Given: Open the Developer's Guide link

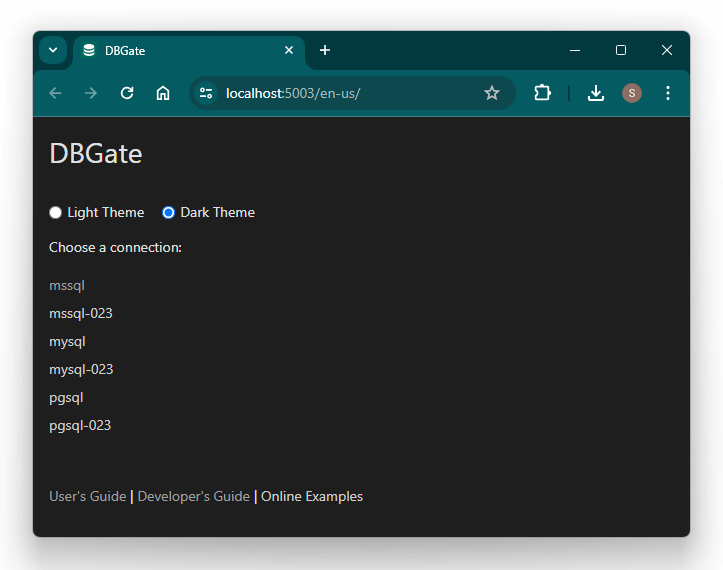Looking at the screenshot, I should (x=194, y=496).
